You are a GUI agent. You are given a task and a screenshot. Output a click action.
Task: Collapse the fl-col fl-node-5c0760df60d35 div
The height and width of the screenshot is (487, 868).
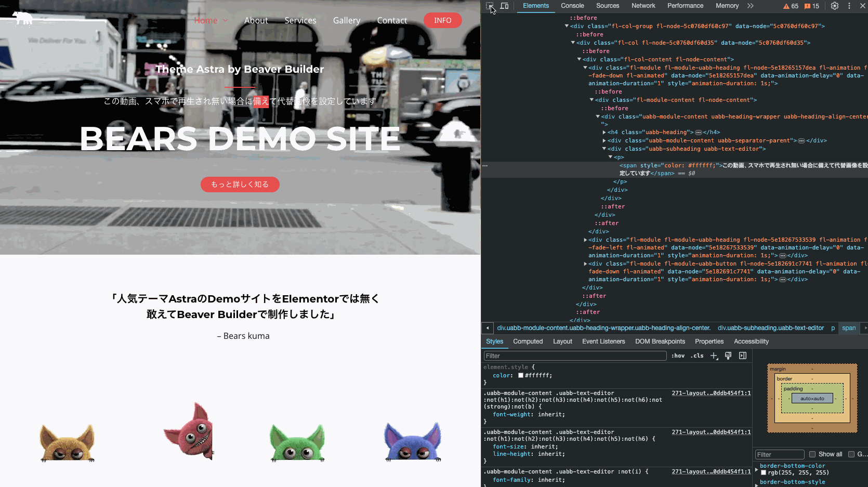(x=573, y=43)
